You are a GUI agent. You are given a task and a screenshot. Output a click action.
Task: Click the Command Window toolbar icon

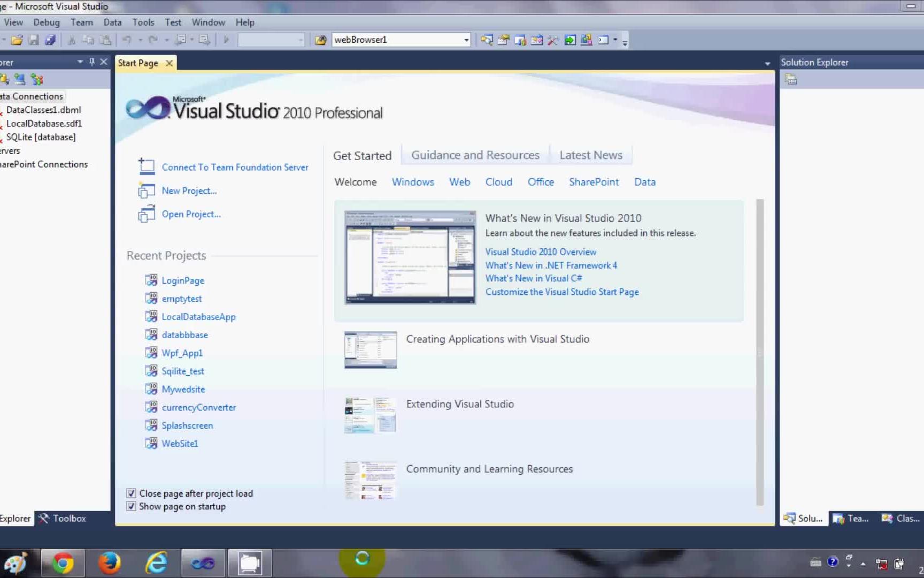click(x=603, y=40)
